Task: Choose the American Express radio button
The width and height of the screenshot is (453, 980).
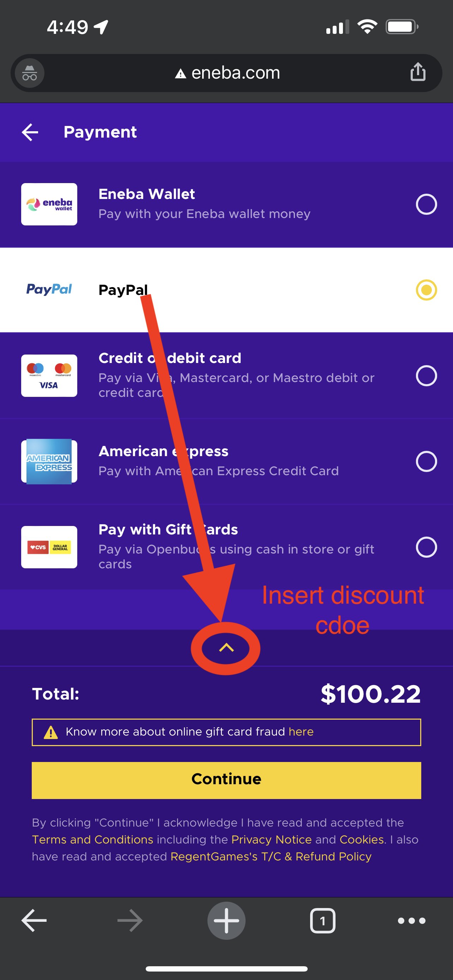Action: pos(426,461)
